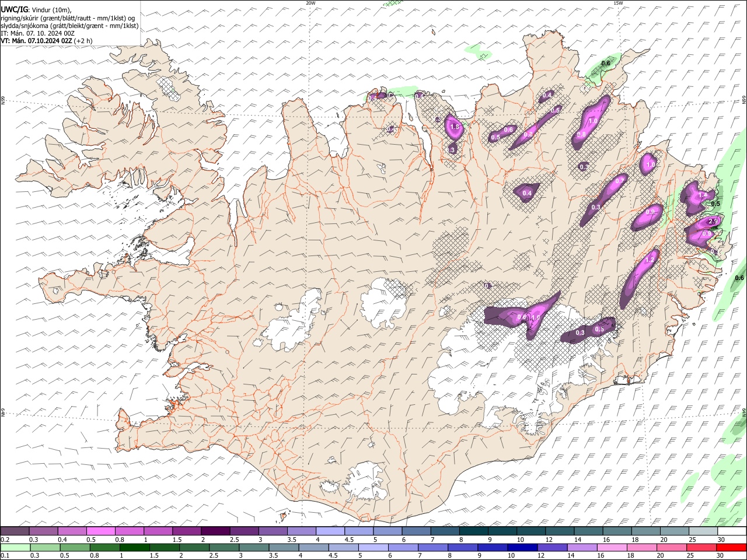
Task: Click the darkest purple snow-scale swatch at 2
Action: (215, 531)
